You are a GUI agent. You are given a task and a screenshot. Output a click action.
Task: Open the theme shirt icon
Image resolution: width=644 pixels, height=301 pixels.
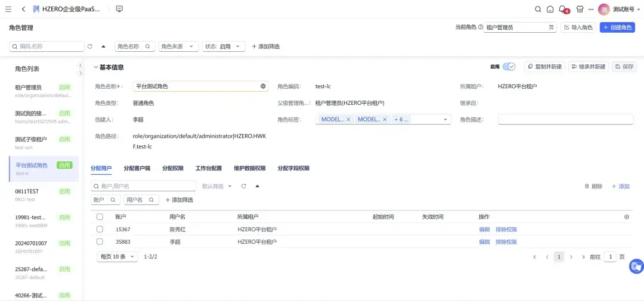(580, 9)
